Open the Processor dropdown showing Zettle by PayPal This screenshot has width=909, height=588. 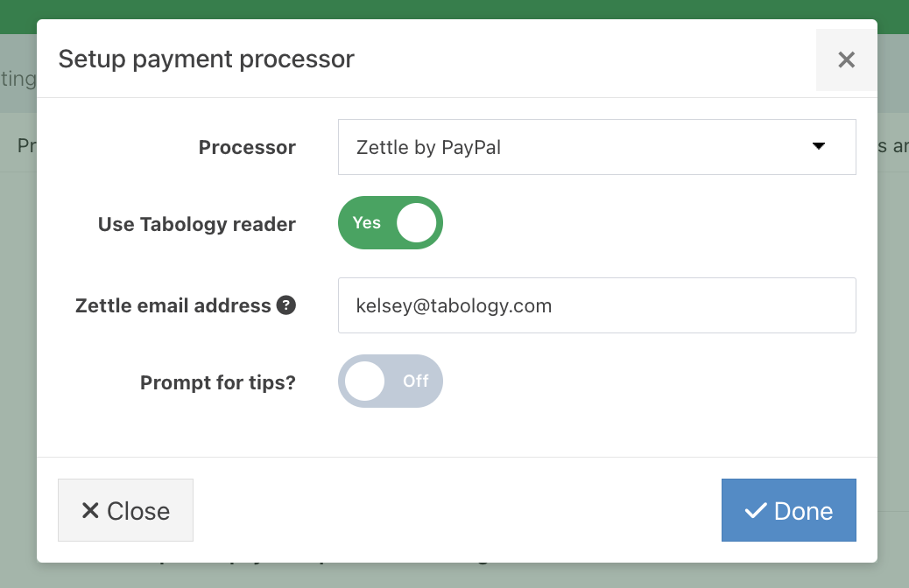(597, 147)
